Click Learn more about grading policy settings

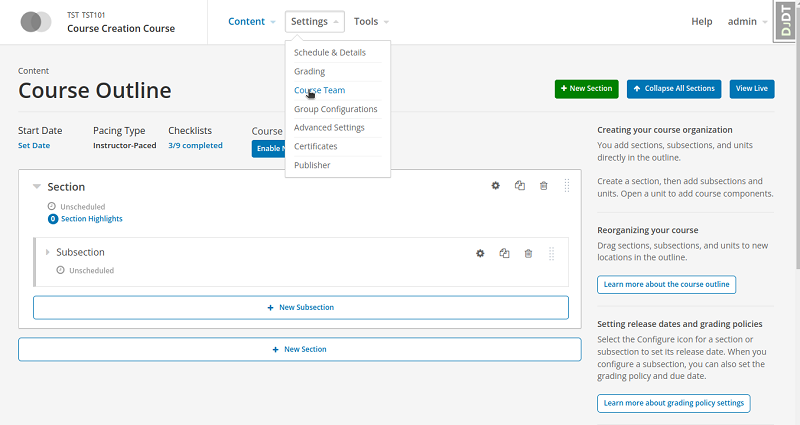pos(673,403)
